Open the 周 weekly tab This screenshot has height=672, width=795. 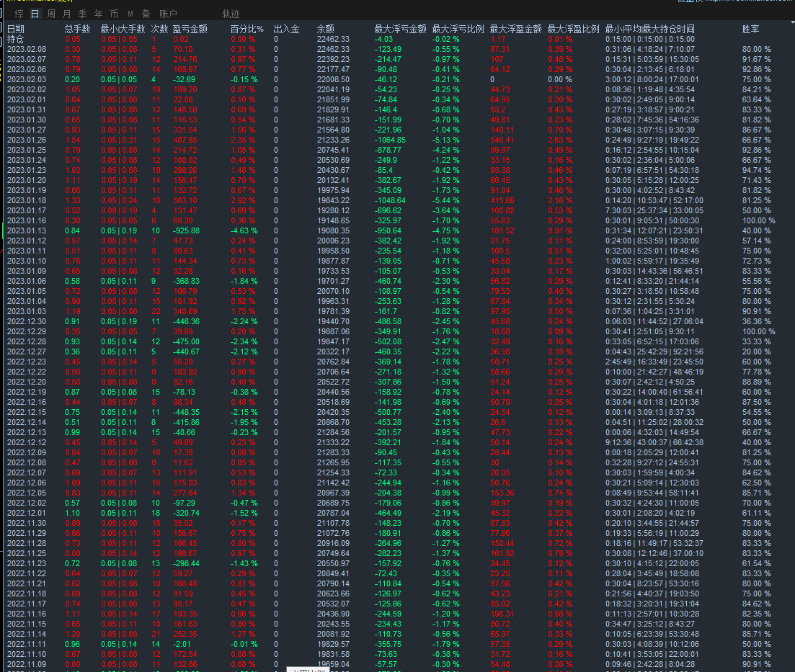pos(51,14)
